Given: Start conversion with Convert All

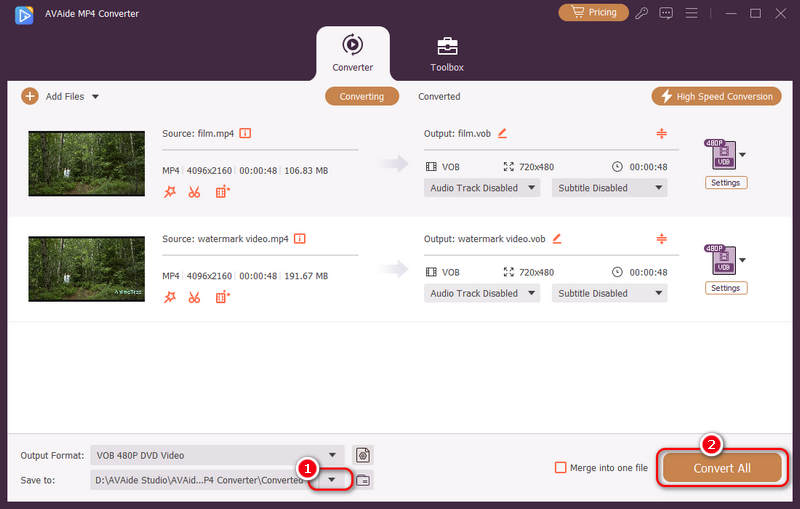Looking at the screenshot, I should click(721, 468).
